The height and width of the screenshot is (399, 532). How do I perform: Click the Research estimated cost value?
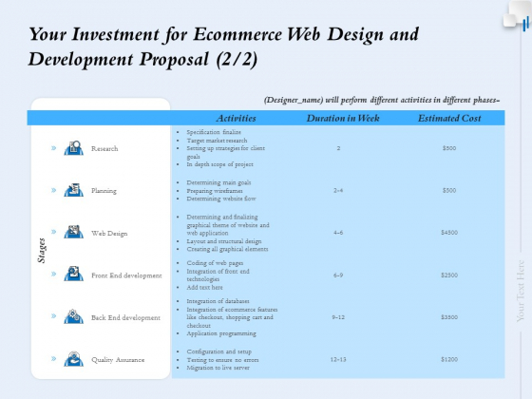pos(449,148)
